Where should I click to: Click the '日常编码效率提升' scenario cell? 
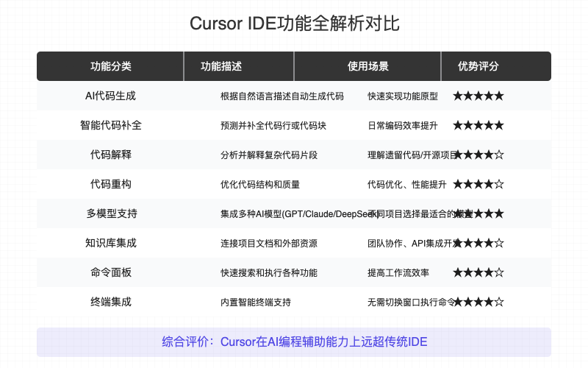[403, 125]
